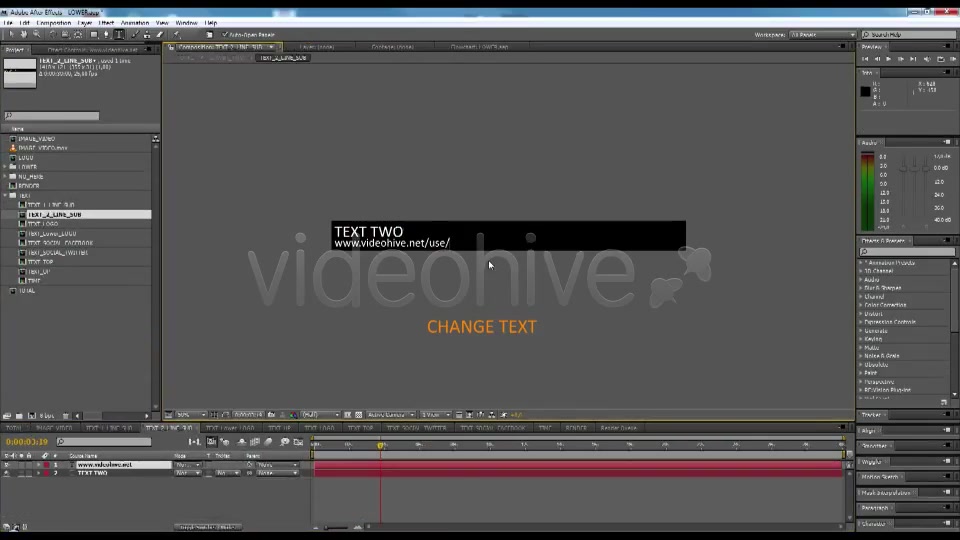Screen dimensions: 960x540
Task: Toggle visibility of TEXT TWO layer
Action: click(x=6, y=473)
